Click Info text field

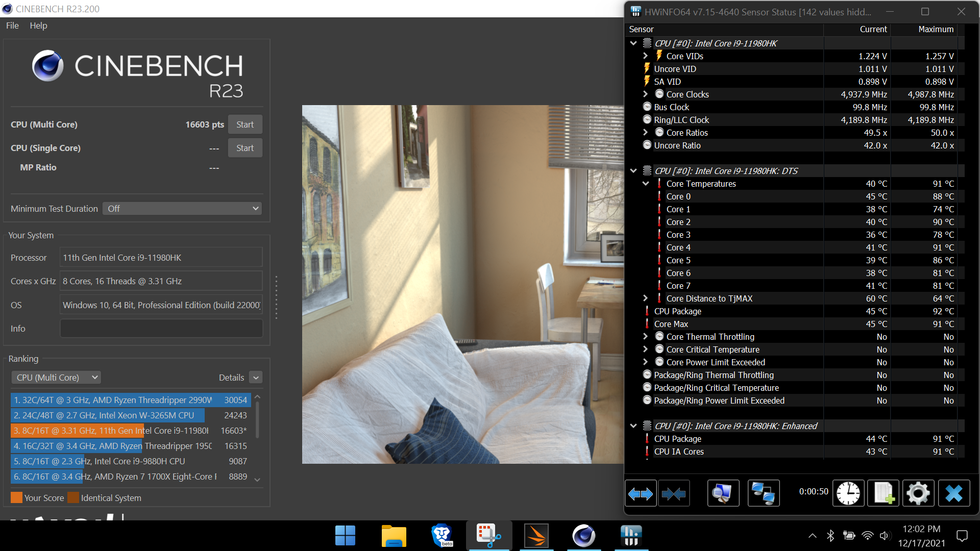161,329
